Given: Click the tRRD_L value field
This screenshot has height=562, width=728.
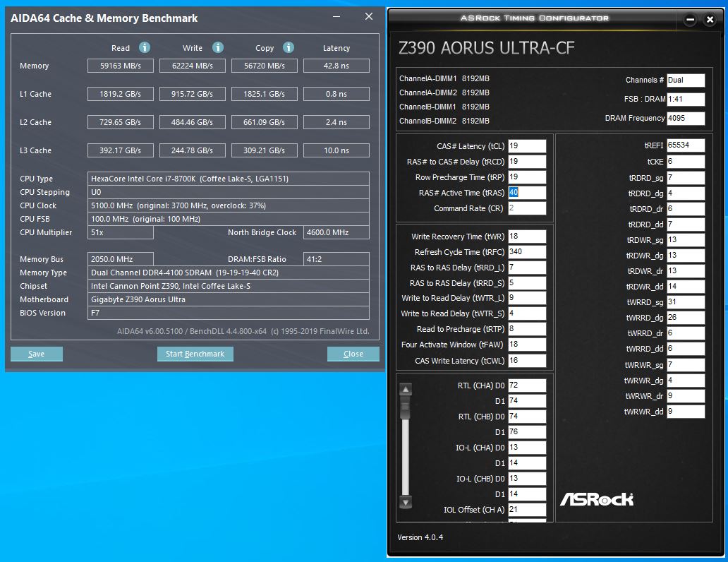Looking at the screenshot, I should (x=527, y=268).
